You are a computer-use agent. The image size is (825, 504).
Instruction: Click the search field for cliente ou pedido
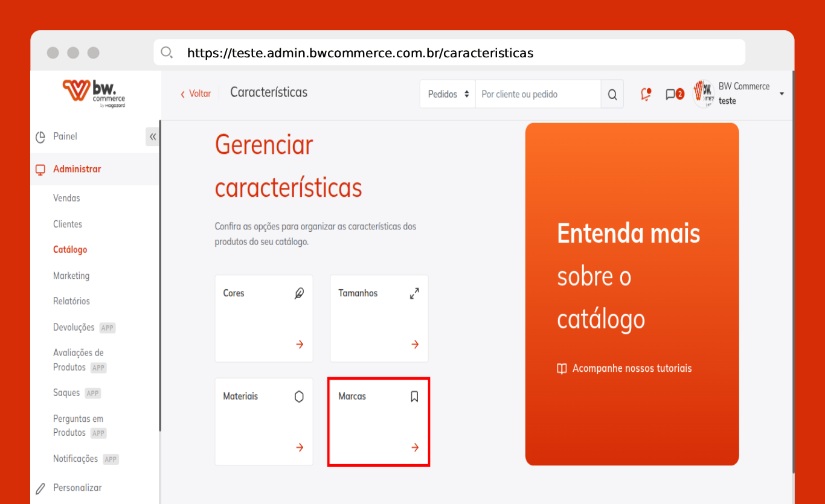538,94
